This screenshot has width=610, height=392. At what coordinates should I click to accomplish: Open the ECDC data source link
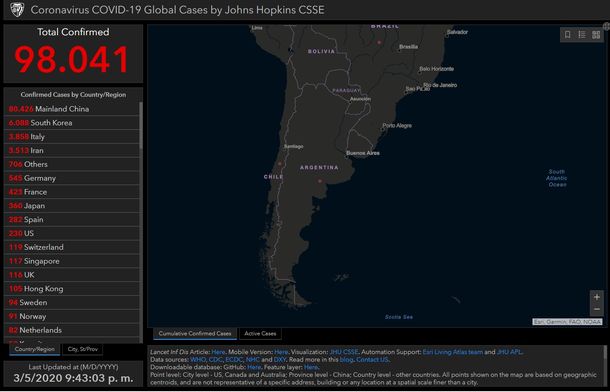pyautogui.click(x=234, y=360)
